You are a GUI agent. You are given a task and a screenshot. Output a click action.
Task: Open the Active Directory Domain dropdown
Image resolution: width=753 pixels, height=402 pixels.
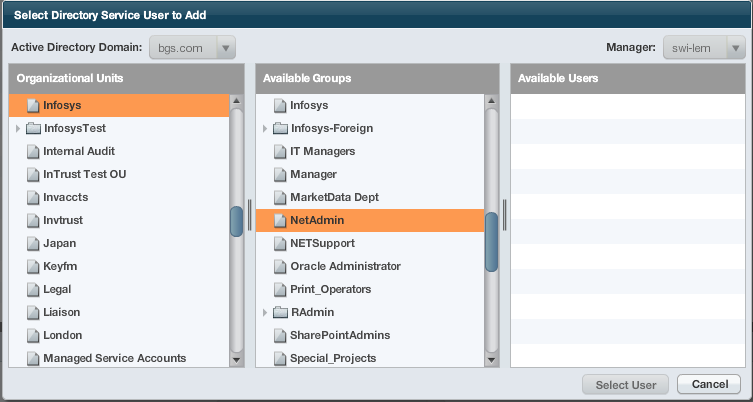tap(192, 48)
